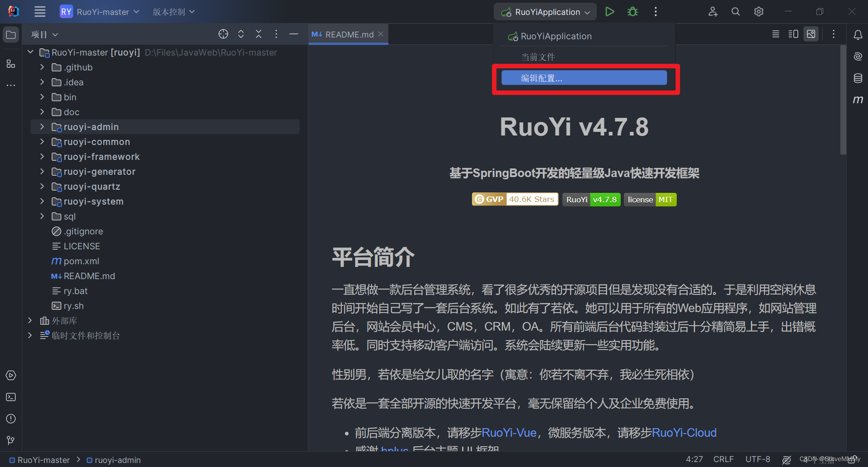
Task: Click RuoYi v4.7.8 badge
Action: coord(591,199)
